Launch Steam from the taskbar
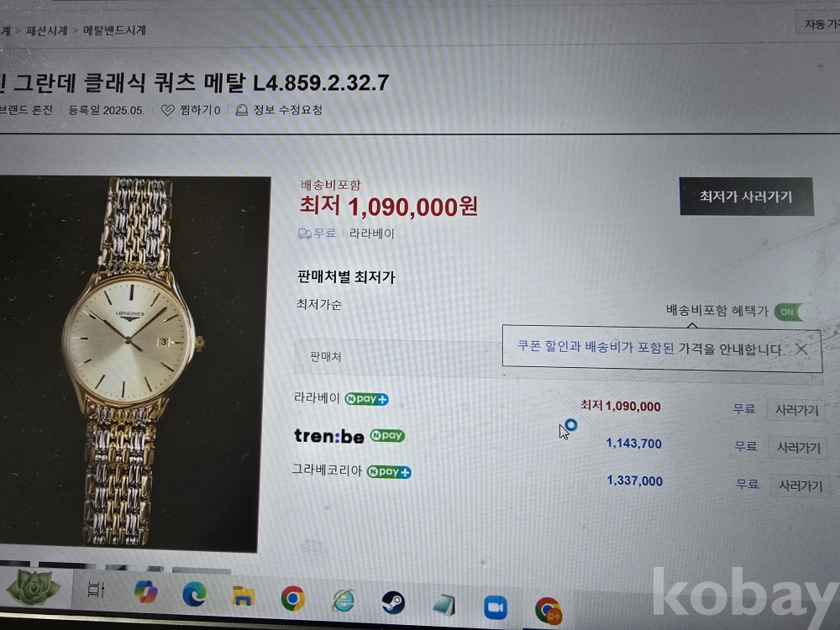Viewport: 840px width, 630px height. (x=393, y=602)
